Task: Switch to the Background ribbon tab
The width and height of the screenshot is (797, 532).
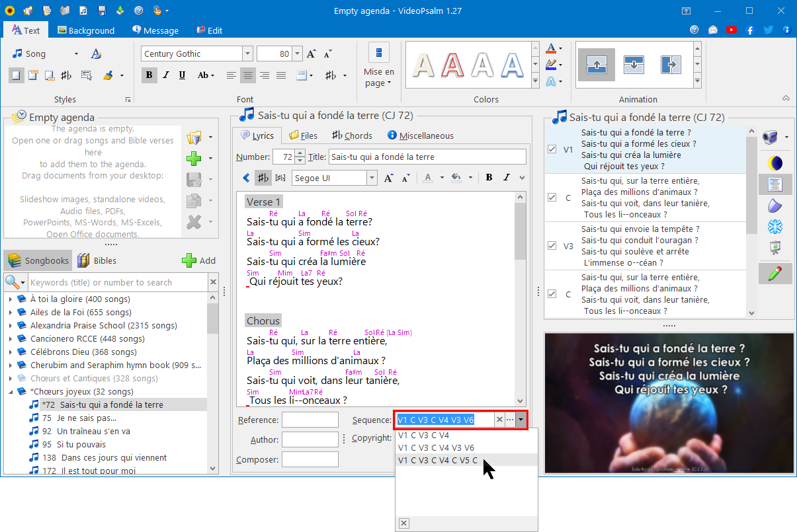Action: point(86,30)
